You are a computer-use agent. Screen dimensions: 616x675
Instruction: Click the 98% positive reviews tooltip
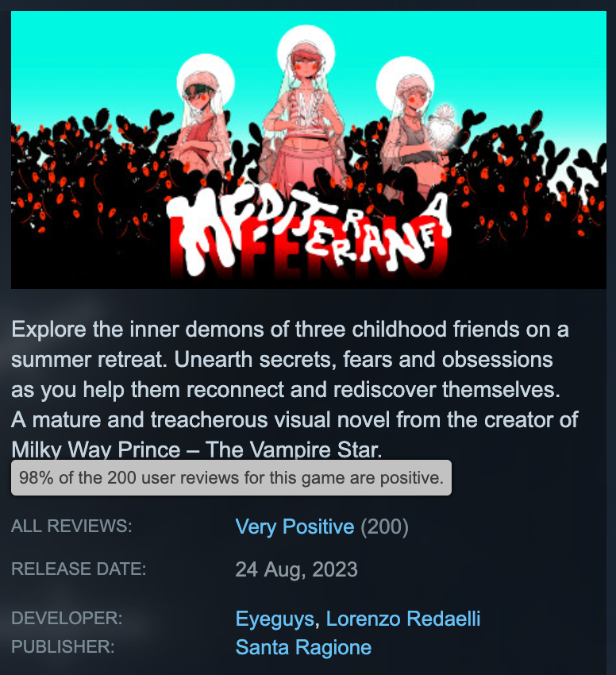231,478
